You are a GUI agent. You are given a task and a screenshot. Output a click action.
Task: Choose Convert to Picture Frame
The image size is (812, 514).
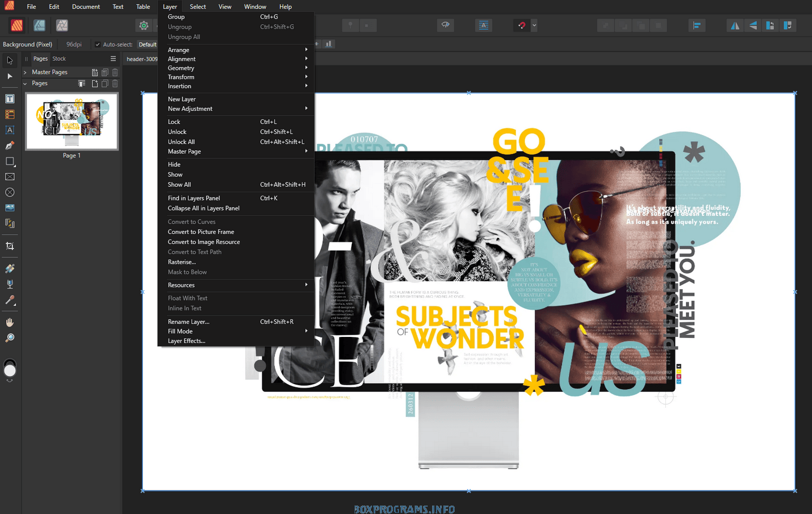[201, 232]
